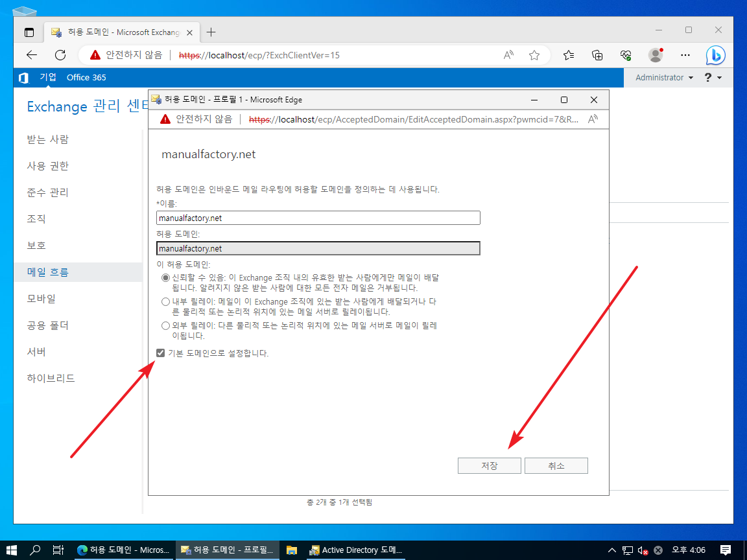Select 신뢰할 수 있음 radio option
This screenshot has width=747, height=560.
coord(165,277)
